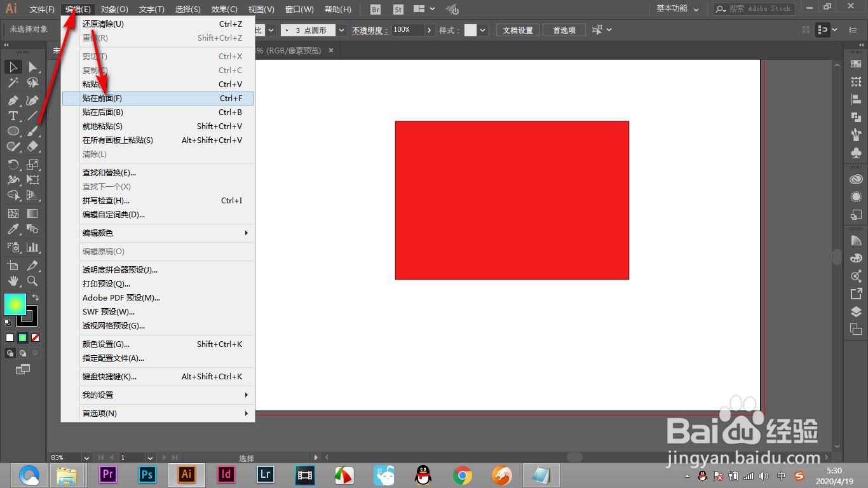Select the Selection tool arrow
This screenshot has height=488, width=868.
[13, 67]
